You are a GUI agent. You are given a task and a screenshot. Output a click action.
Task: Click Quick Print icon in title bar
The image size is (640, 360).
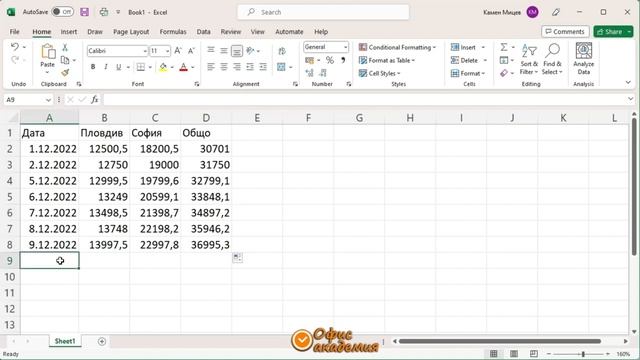tap(104, 12)
